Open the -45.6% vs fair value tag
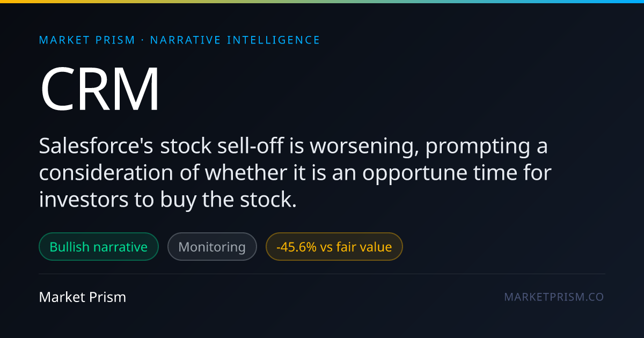 pyautogui.click(x=334, y=247)
